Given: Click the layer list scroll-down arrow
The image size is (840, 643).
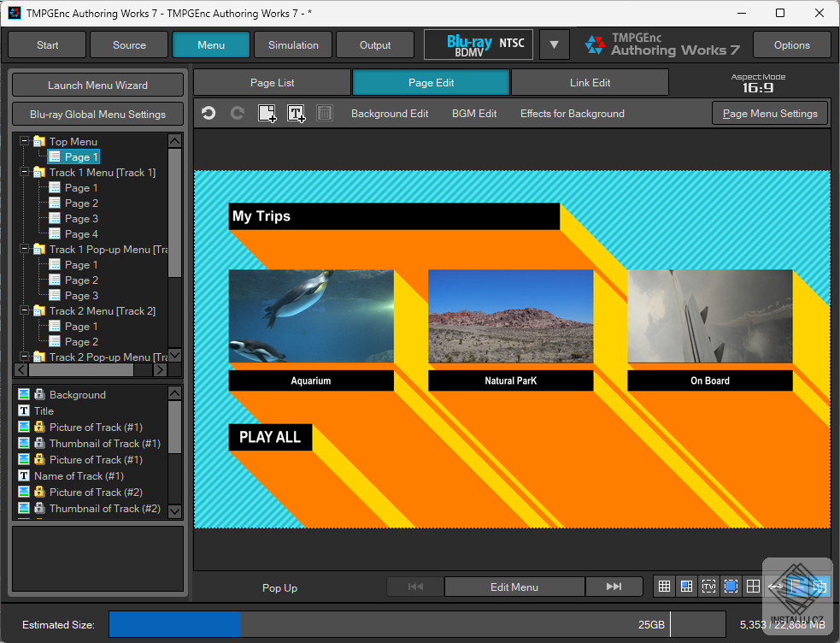Looking at the screenshot, I should pos(174,511).
